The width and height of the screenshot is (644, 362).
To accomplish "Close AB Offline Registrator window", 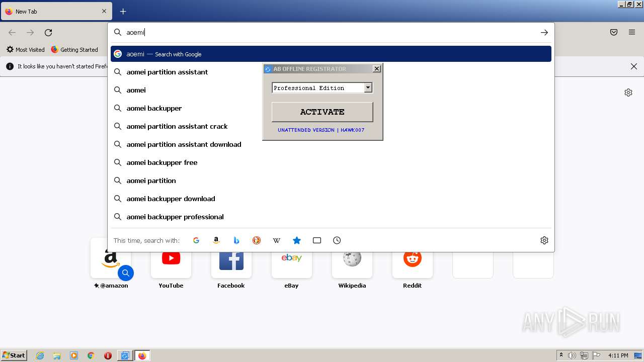I will pos(377,69).
